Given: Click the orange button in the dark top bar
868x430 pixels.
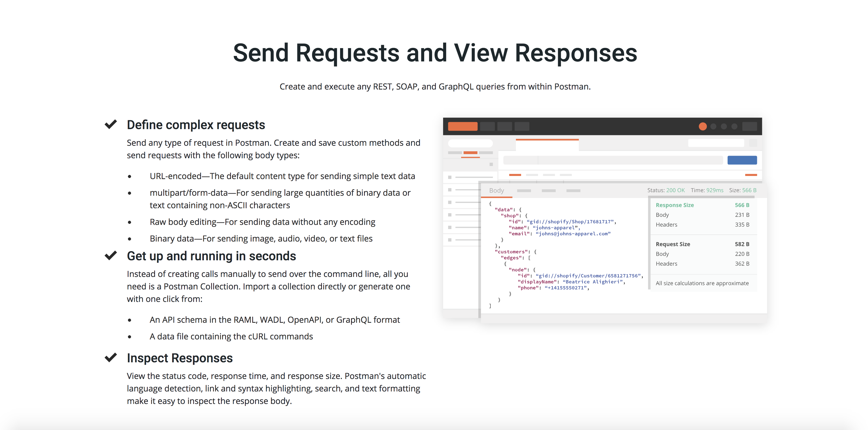Looking at the screenshot, I should (x=462, y=127).
